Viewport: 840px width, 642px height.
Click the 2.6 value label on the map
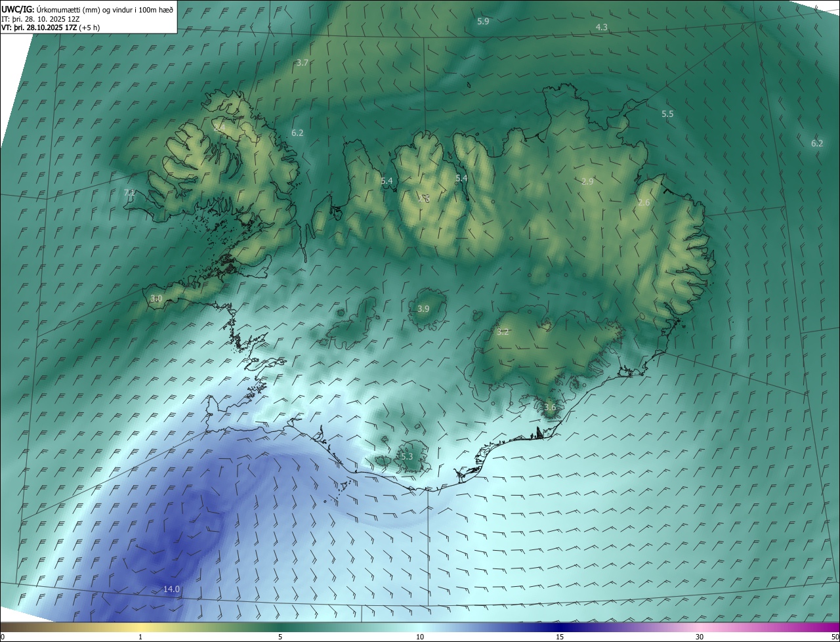[644, 203]
